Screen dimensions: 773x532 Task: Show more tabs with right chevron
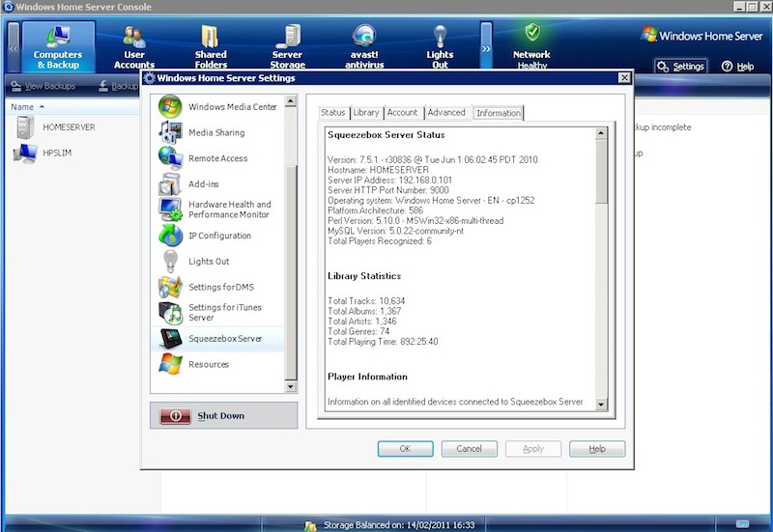[x=486, y=46]
